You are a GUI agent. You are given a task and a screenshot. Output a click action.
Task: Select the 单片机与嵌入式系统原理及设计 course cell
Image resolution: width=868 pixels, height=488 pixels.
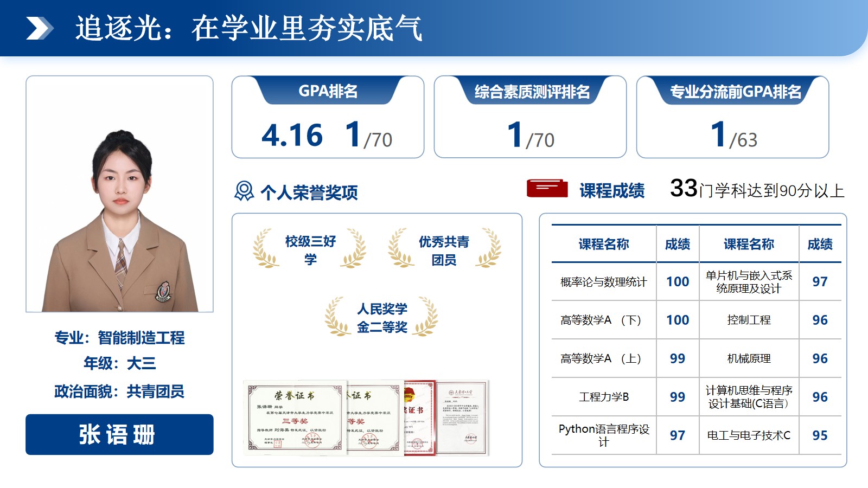pos(749,282)
